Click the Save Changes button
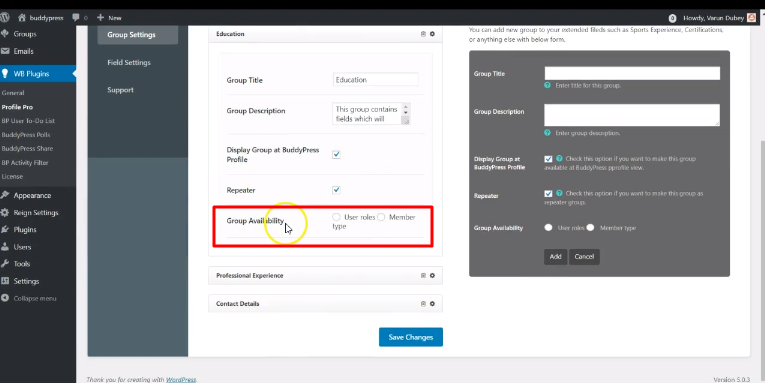The image size is (765, 383). [411, 337]
